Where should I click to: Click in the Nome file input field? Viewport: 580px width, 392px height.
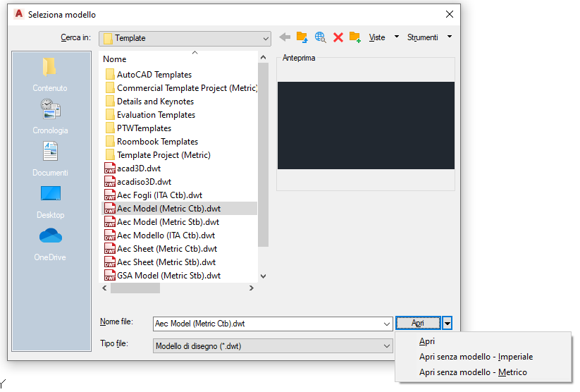pyautogui.click(x=268, y=324)
